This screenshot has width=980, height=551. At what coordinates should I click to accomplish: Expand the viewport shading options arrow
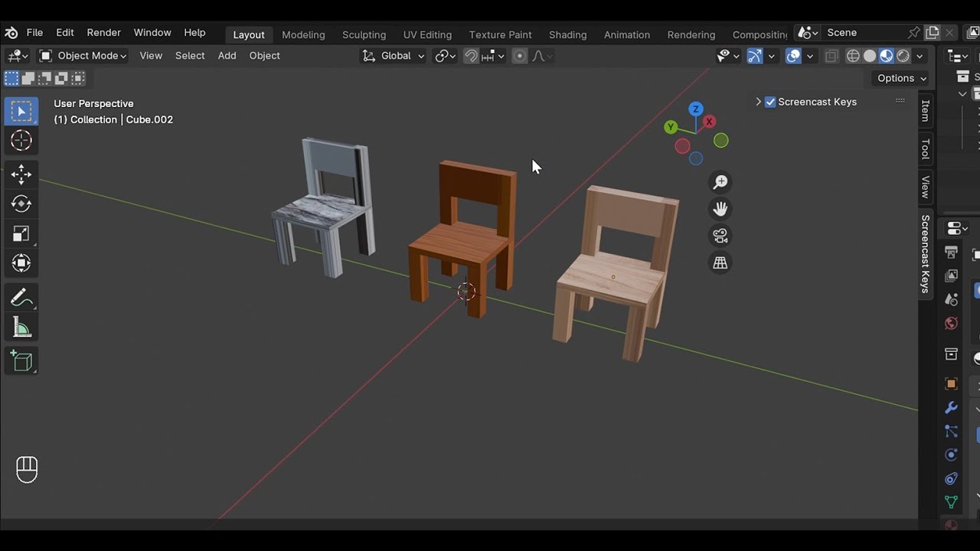[x=920, y=56]
